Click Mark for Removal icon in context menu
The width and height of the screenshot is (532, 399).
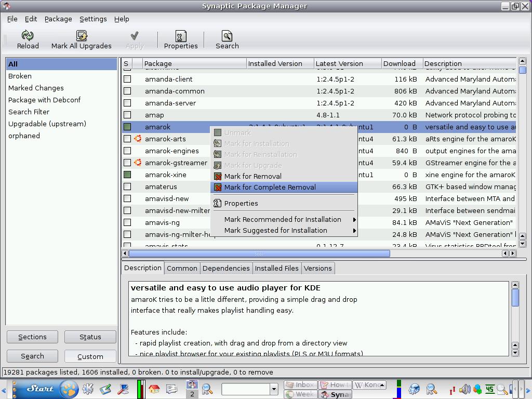coord(218,177)
